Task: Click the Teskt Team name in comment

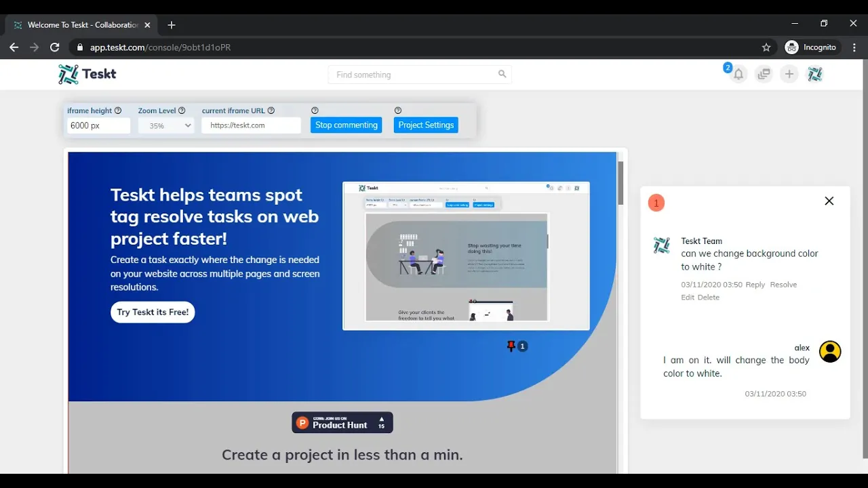Action: [702, 241]
